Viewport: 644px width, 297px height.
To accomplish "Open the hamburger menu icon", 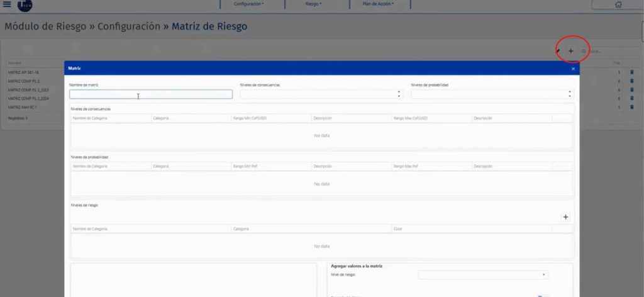I will (x=7, y=4).
